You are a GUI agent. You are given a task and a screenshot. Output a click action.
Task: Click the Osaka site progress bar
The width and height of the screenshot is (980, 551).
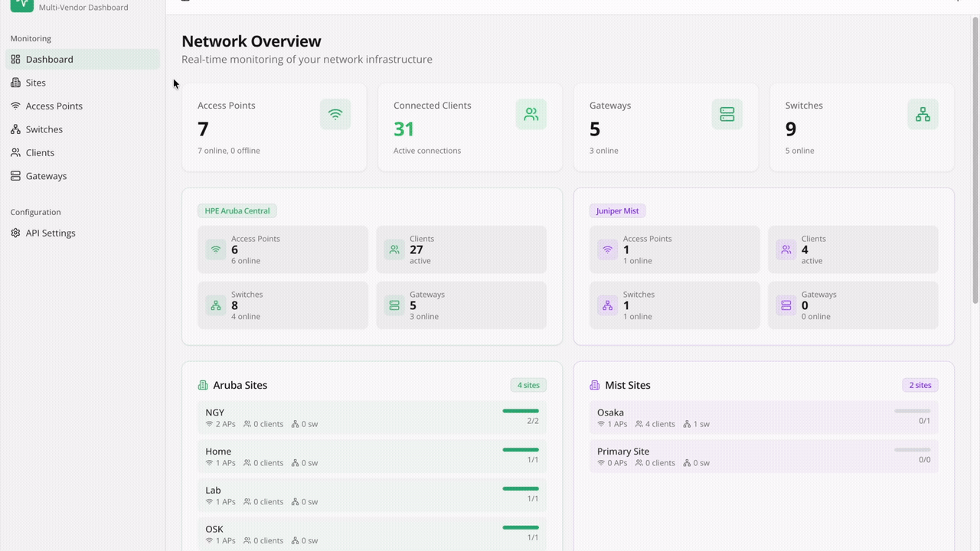pyautogui.click(x=913, y=411)
